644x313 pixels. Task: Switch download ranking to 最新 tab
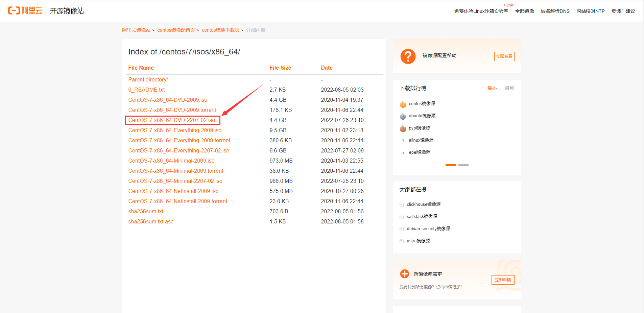pos(509,88)
